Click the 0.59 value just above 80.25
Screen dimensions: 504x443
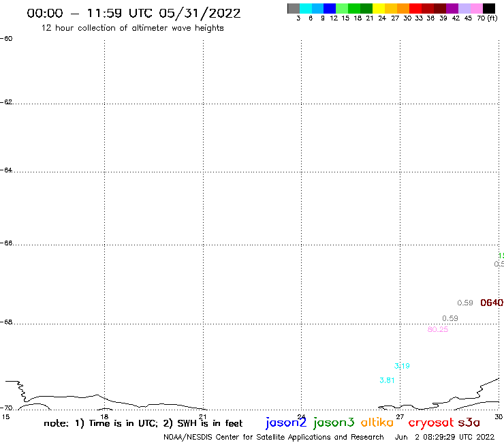pos(450,318)
